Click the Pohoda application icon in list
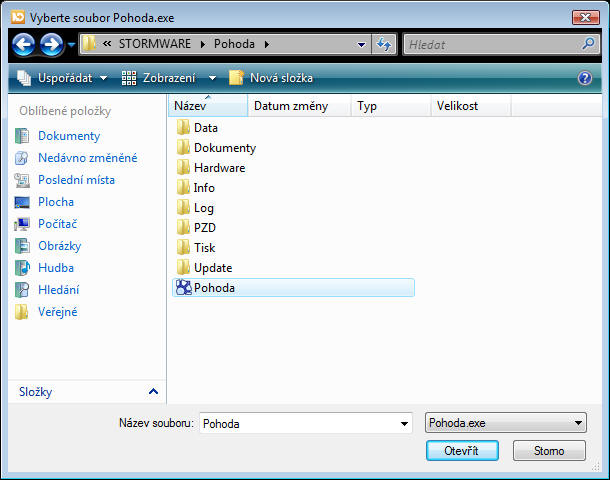 click(x=184, y=288)
